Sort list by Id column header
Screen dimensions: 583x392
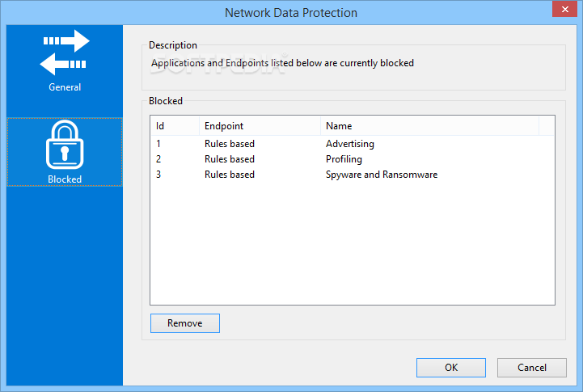point(175,126)
